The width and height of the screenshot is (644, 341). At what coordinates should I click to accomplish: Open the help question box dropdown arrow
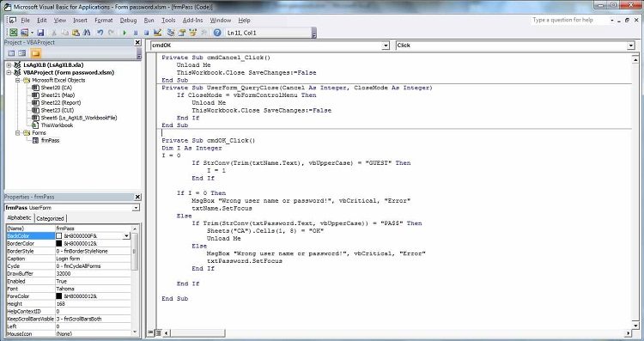coord(612,20)
